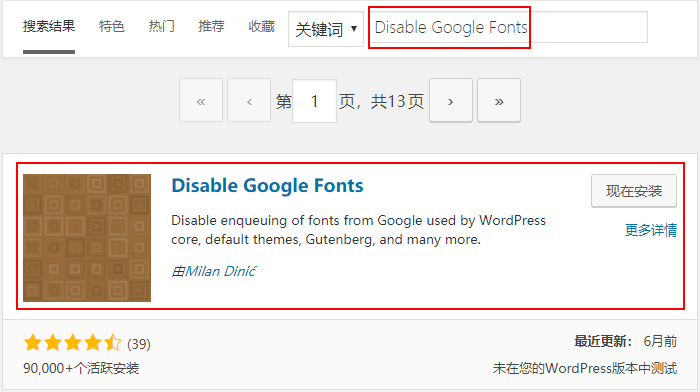This screenshot has width=700, height=392.
Task: Open author Milan Dinić's link
Action: click(221, 271)
